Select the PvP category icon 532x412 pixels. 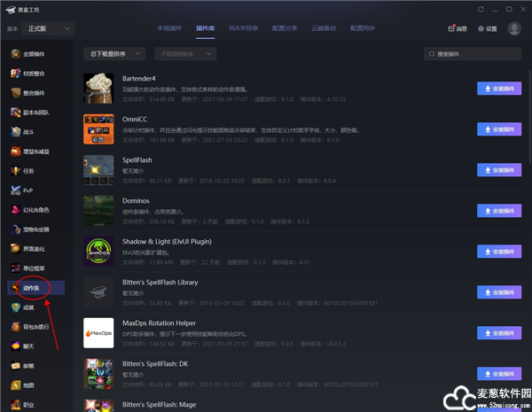(15, 190)
